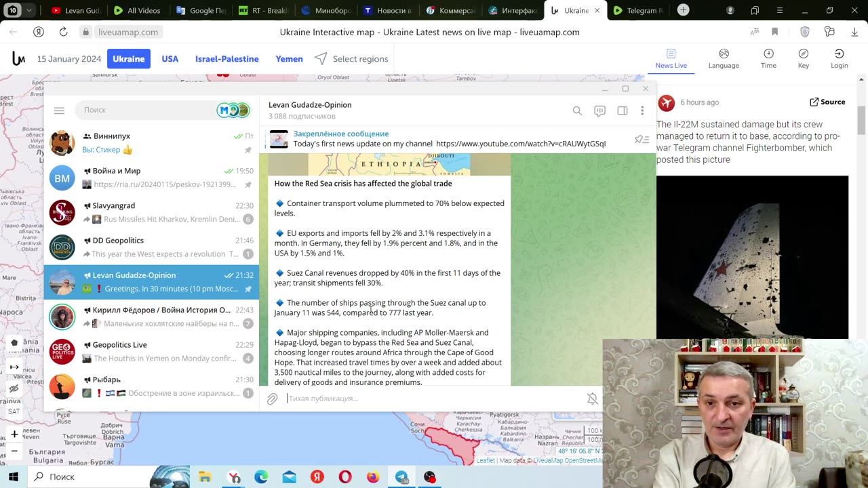Open the News Live panel

[x=671, y=59]
